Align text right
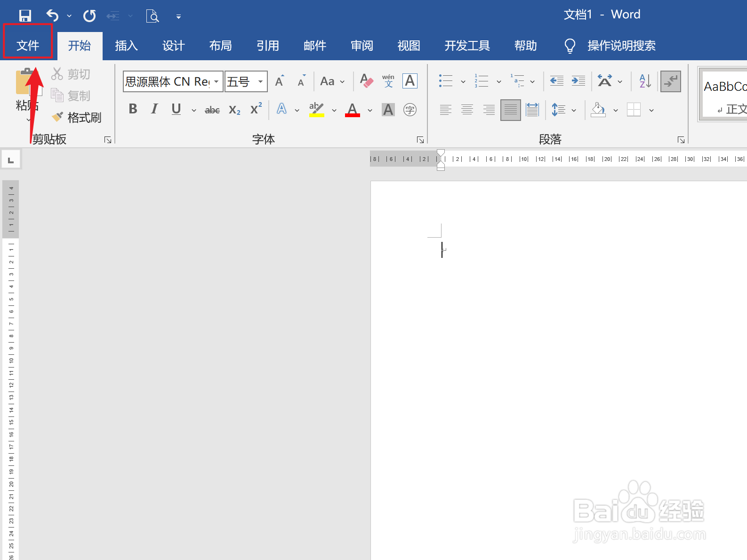Screen dimensions: 747x560 tap(489, 110)
